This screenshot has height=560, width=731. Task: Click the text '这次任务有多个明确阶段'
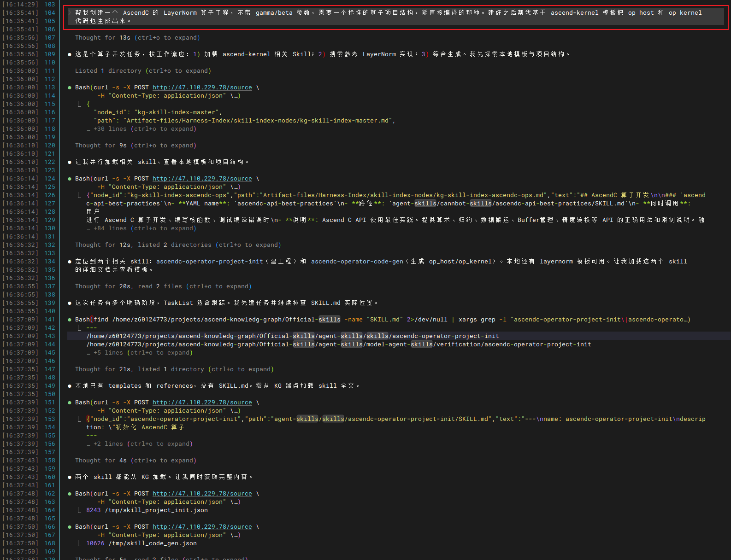pyautogui.click(x=116, y=303)
